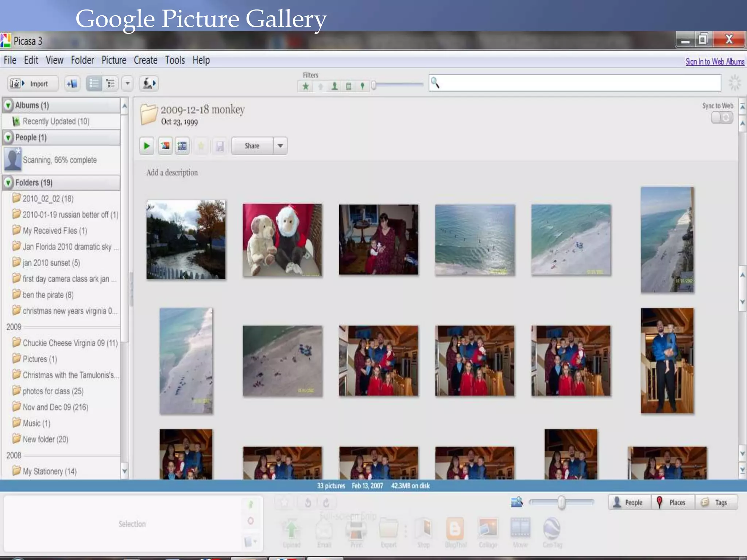Click the Shop icon
The width and height of the screenshot is (747, 560).
point(423,533)
